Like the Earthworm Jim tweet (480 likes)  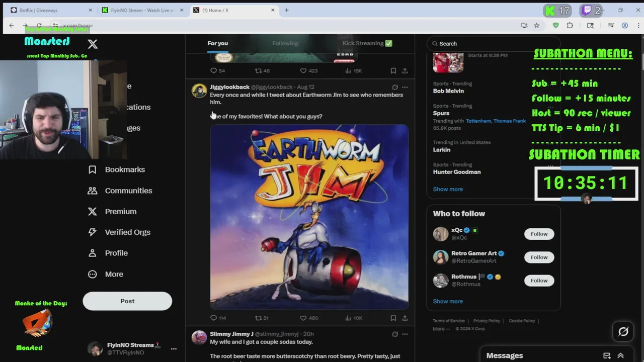[309, 318]
